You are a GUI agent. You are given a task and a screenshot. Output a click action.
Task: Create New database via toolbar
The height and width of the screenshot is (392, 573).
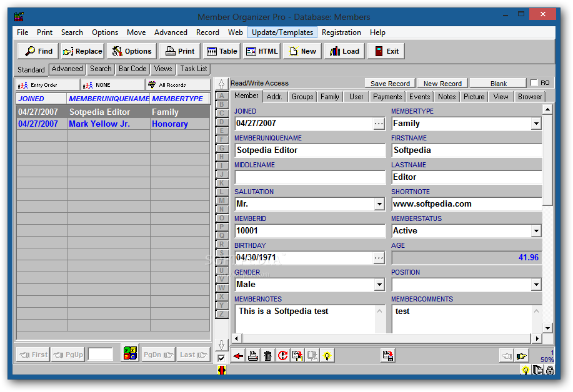(302, 51)
